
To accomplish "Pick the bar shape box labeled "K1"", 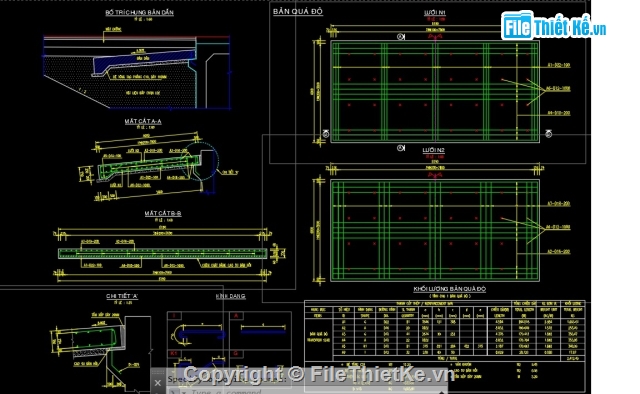I will pos(195,359).
